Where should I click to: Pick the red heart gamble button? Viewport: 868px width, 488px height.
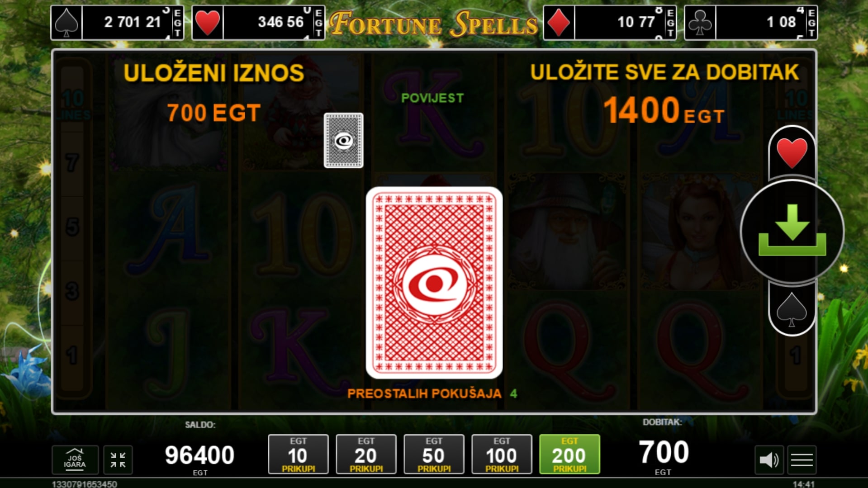click(792, 153)
